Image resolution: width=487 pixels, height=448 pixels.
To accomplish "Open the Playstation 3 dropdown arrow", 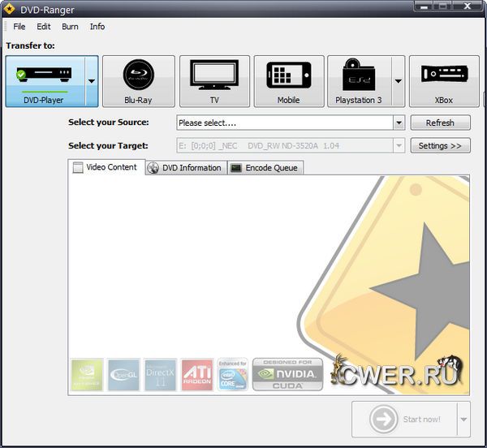I will pyautogui.click(x=399, y=81).
